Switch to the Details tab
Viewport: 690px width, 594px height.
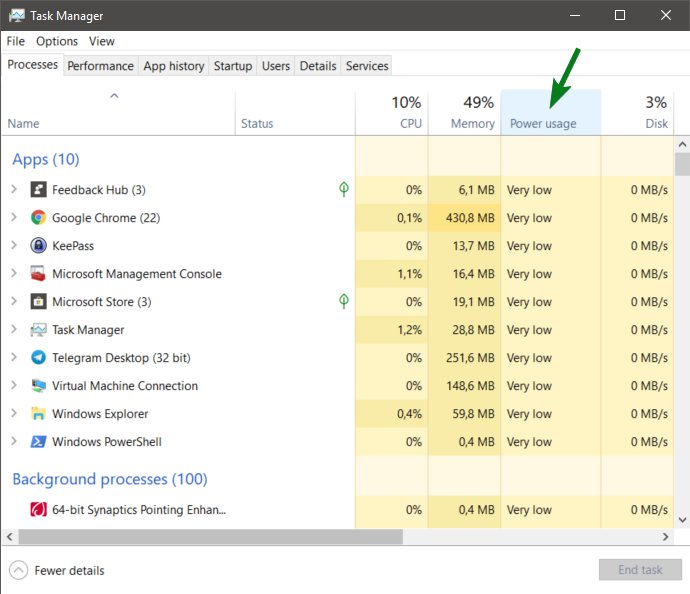click(x=318, y=66)
